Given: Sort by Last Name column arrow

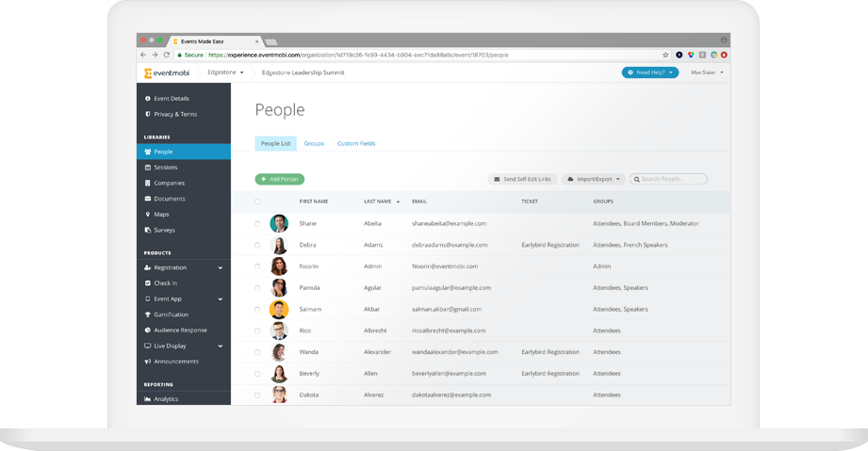Looking at the screenshot, I should (x=398, y=201).
